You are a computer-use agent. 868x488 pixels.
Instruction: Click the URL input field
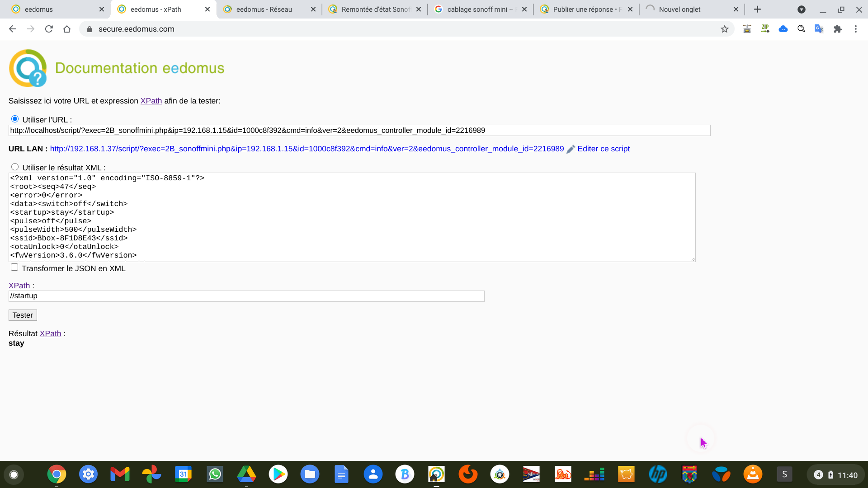[x=359, y=130]
